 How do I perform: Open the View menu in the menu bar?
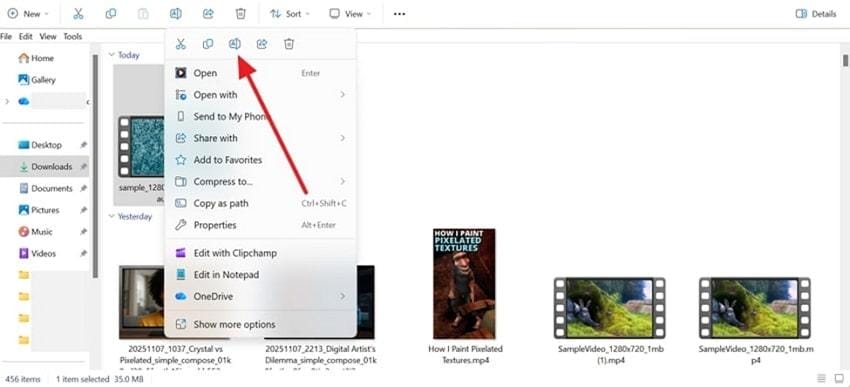(48, 36)
